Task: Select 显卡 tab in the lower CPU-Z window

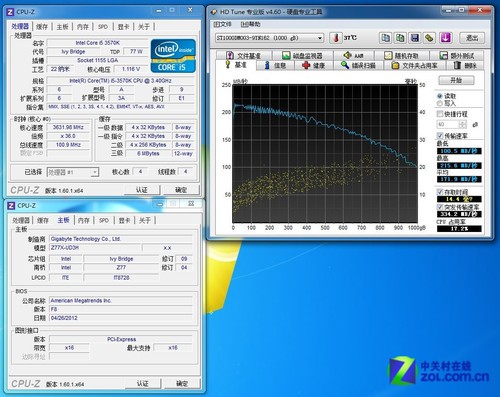Action: (x=124, y=220)
